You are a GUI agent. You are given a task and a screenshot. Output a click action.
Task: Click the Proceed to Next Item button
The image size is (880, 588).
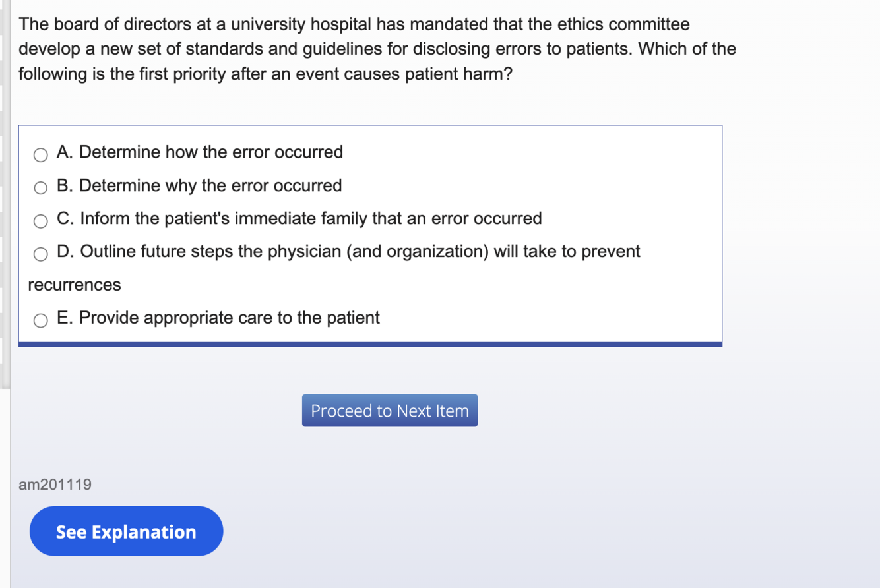click(x=389, y=411)
